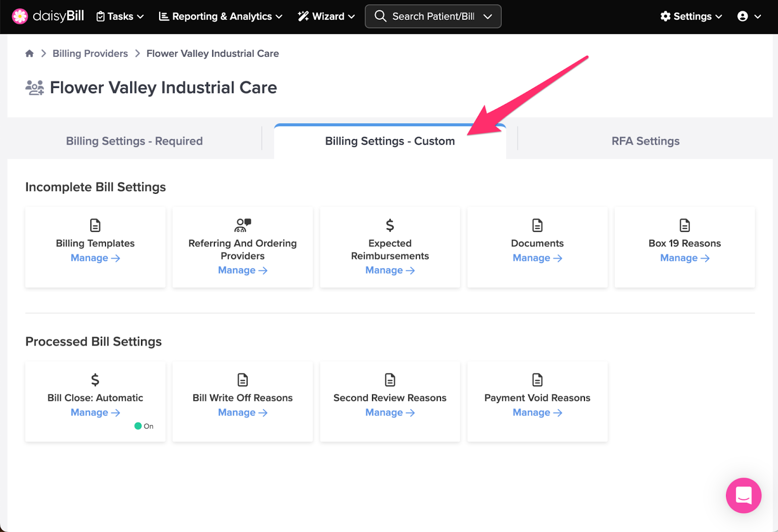Click Bill Write Off Reasons icon
The height and width of the screenshot is (532, 778).
coord(243,380)
